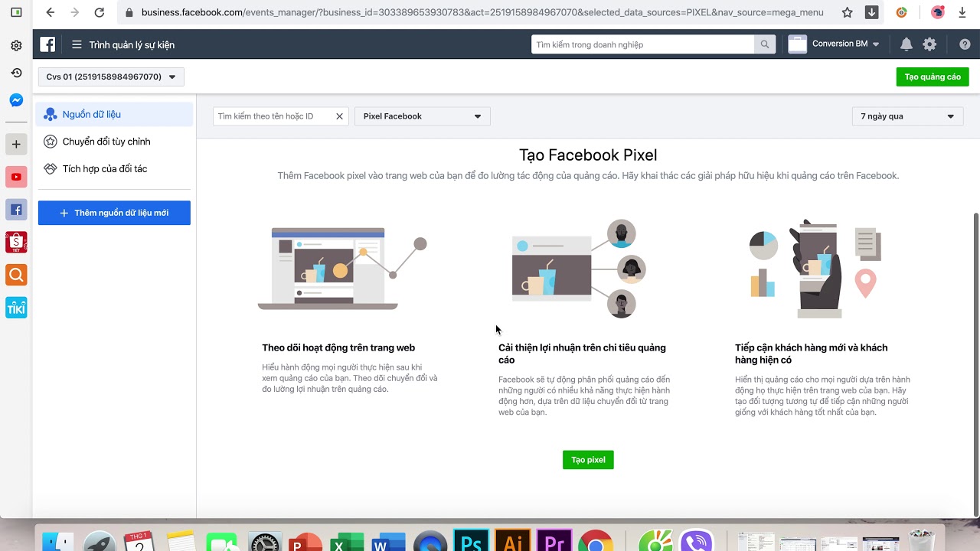The width and height of the screenshot is (980, 551).
Task: Click the Tạo quảng cáo button
Action: click(x=933, y=77)
